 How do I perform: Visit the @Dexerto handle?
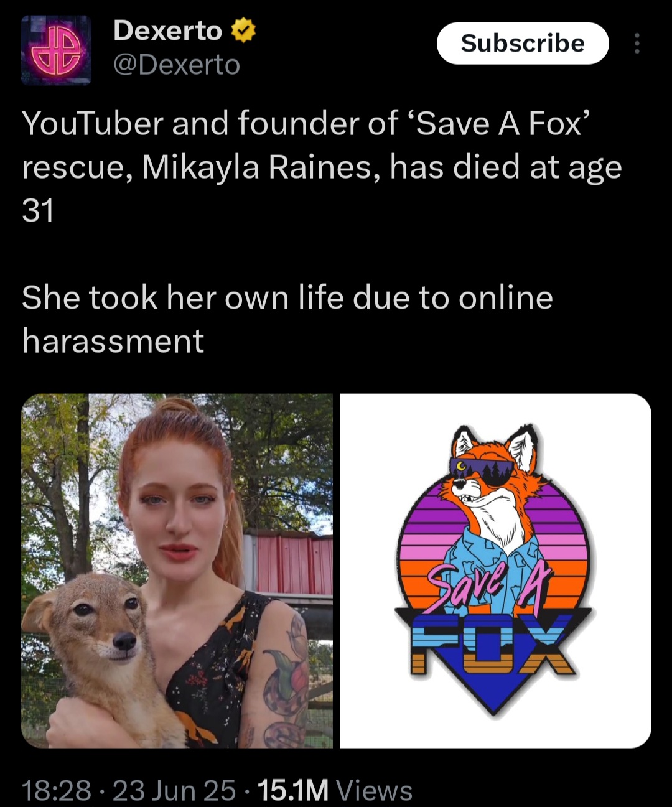(177, 65)
